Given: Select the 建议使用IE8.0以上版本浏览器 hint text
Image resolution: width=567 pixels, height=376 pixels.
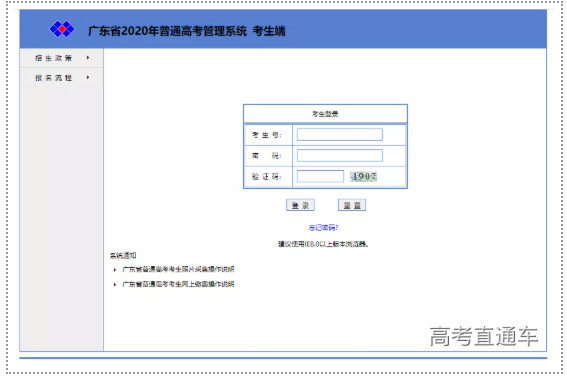Looking at the screenshot, I should tap(323, 244).
